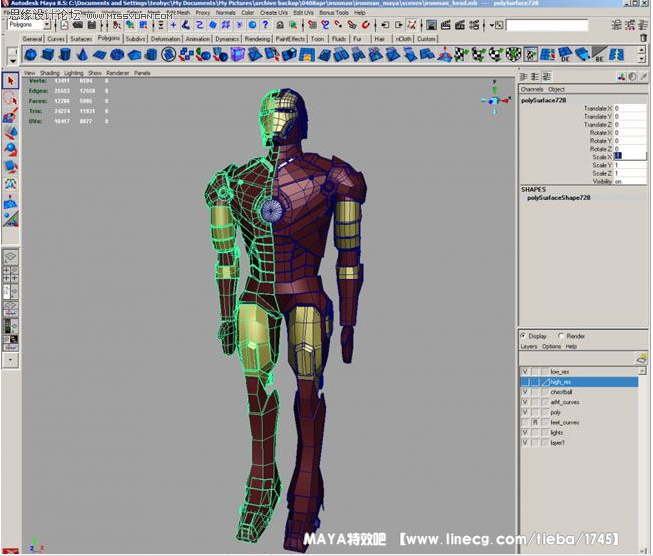Toggle the R display type box of feet_curves

(x=535, y=422)
